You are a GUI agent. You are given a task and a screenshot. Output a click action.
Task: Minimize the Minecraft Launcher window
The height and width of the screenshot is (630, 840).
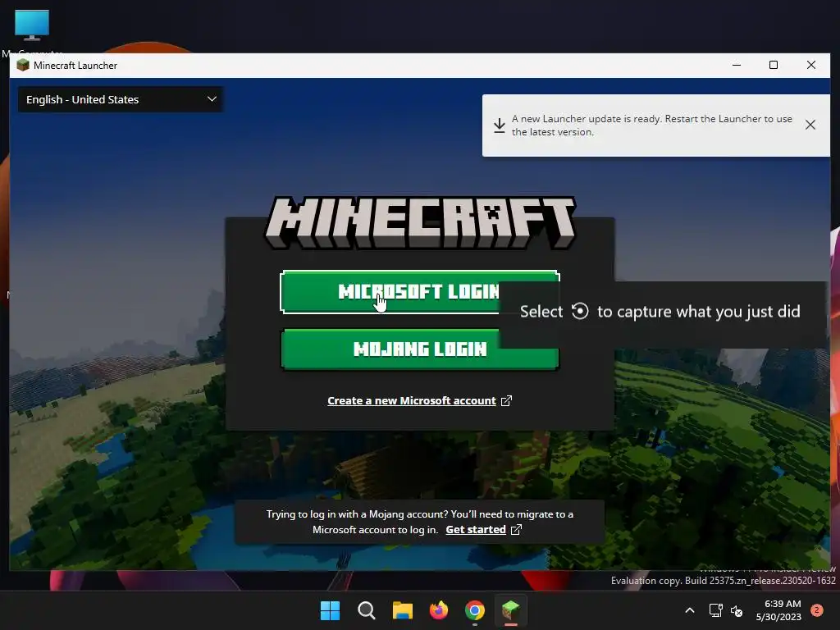tap(737, 66)
